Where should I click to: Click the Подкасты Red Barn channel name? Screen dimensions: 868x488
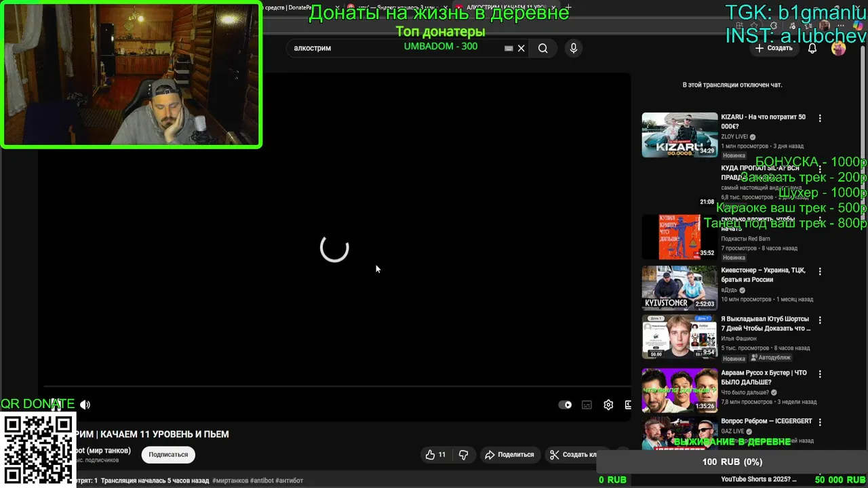pyautogui.click(x=745, y=239)
